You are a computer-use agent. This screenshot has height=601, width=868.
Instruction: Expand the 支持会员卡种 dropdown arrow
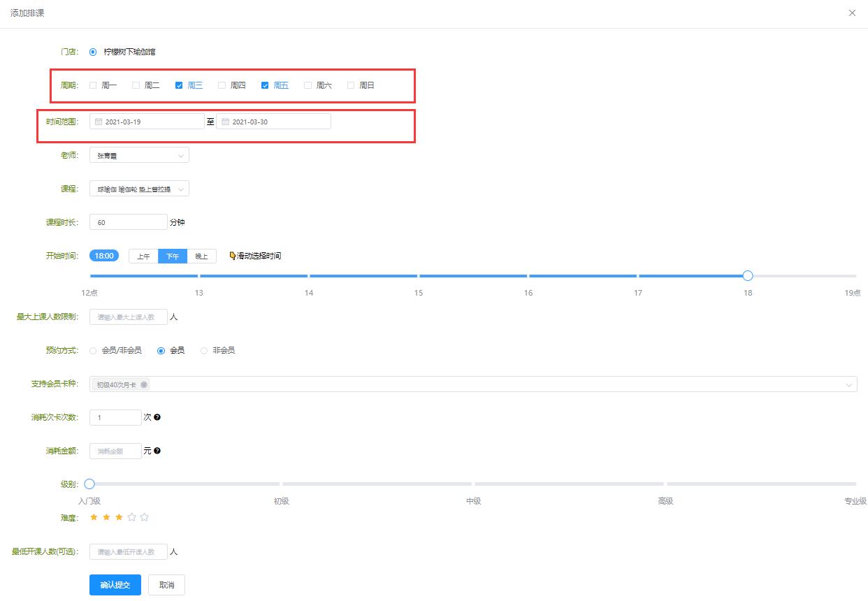[x=849, y=384]
